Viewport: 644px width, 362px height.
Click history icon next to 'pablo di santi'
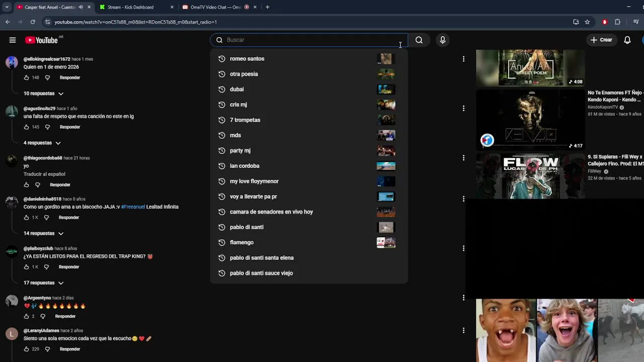coord(221,227)
